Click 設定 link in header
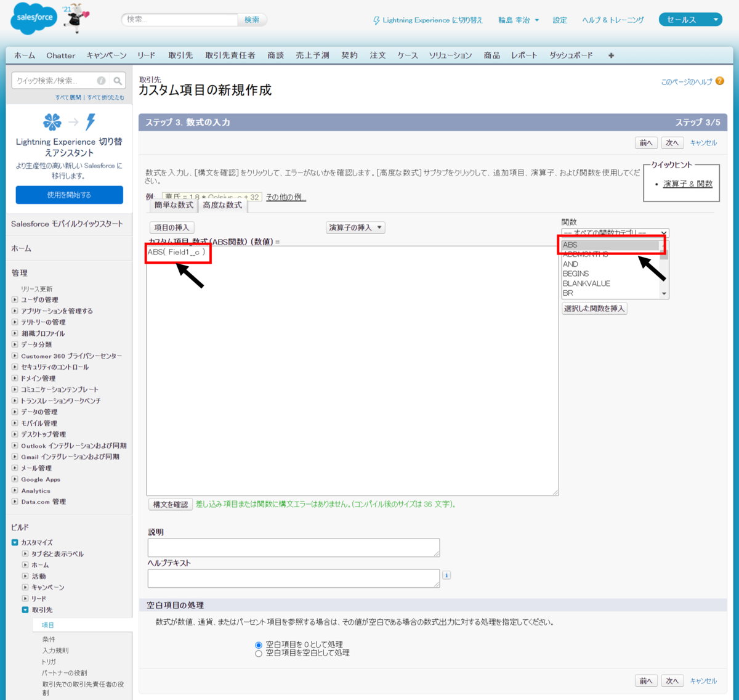The width and height of the screenshot is (739, 700). pyautogui.click(x=560, y=20)
